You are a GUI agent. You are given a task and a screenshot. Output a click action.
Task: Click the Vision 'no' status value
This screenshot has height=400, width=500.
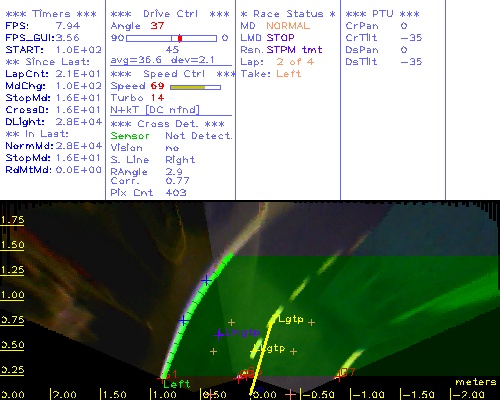coord(172,148)
